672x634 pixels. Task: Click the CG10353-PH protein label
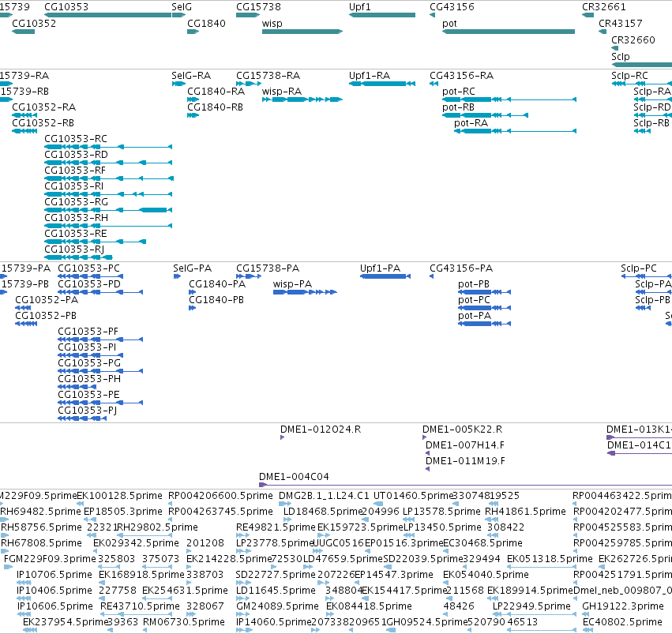(89, 379)
